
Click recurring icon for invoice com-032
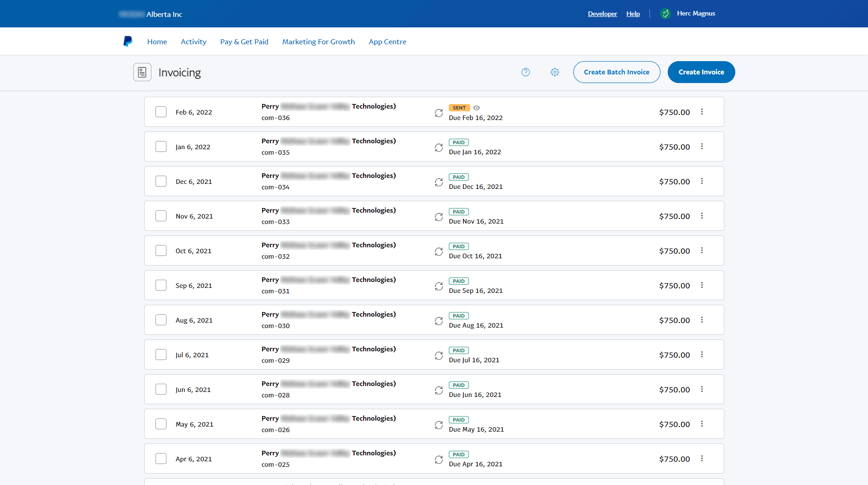(439, 251)
